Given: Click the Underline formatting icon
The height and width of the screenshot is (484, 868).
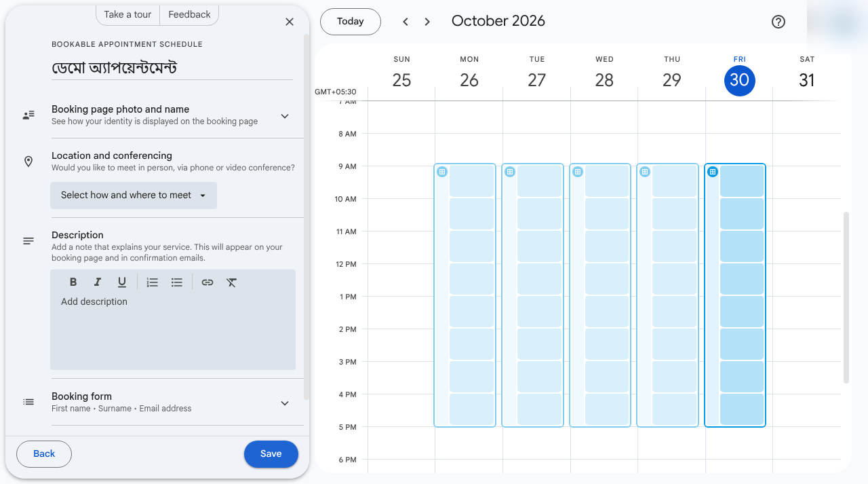Looking at the screenshot, I should point(122,282).
